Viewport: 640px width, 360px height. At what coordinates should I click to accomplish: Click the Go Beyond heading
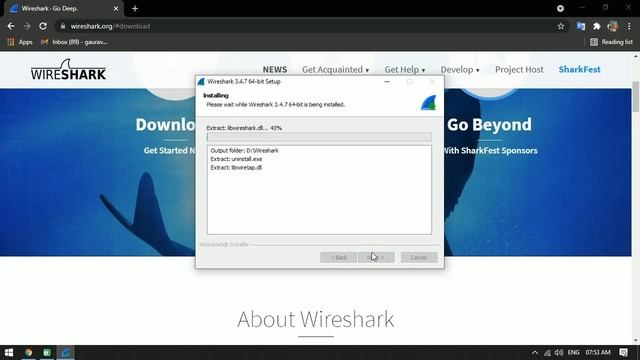489,124
